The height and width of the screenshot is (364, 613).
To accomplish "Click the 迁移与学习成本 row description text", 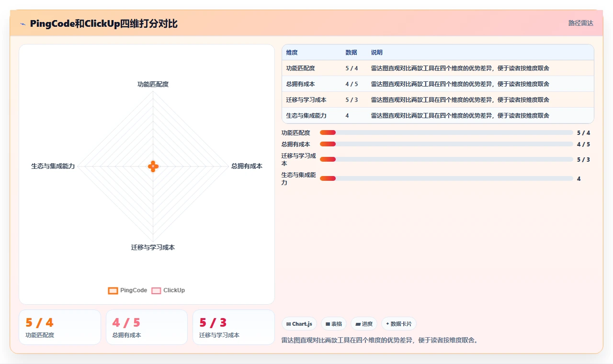I will (460, 100).
